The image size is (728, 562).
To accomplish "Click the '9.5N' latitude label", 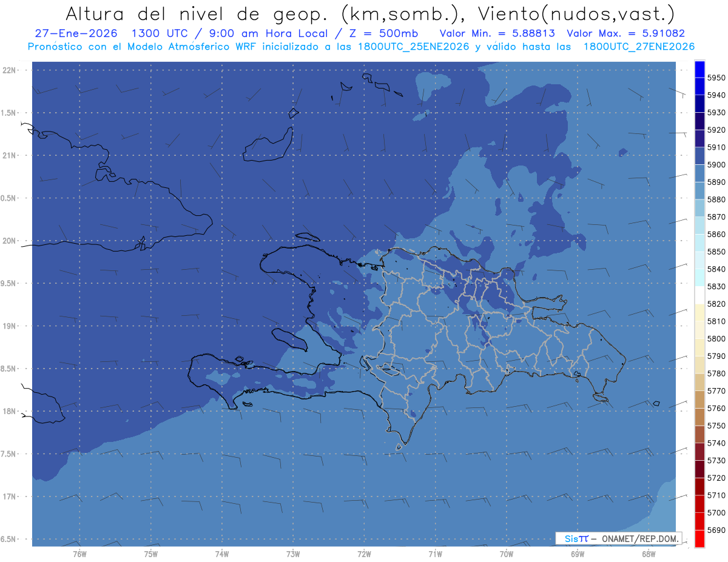I will (9, 283).
